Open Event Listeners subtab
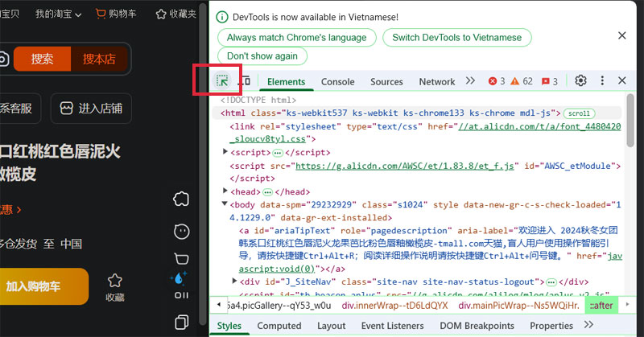Screen dimensions: 644x337 pyautogui.click(x=392, y=326)
